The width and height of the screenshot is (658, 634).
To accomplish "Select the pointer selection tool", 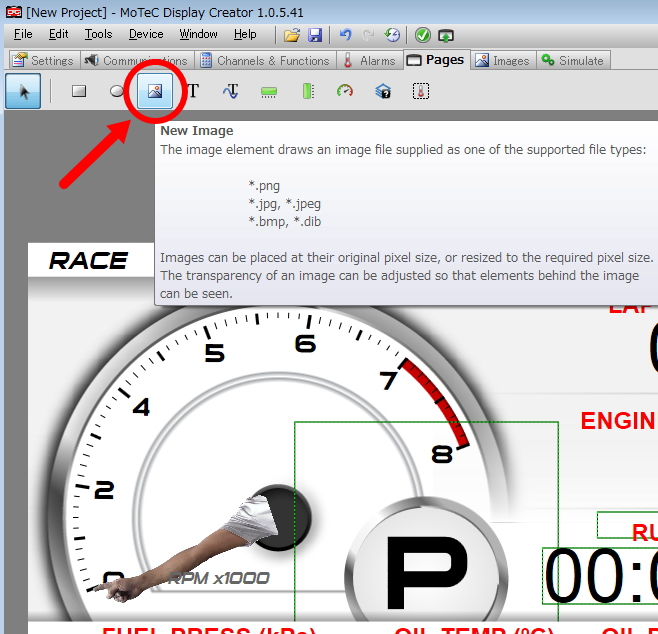I will pos(23,91).
